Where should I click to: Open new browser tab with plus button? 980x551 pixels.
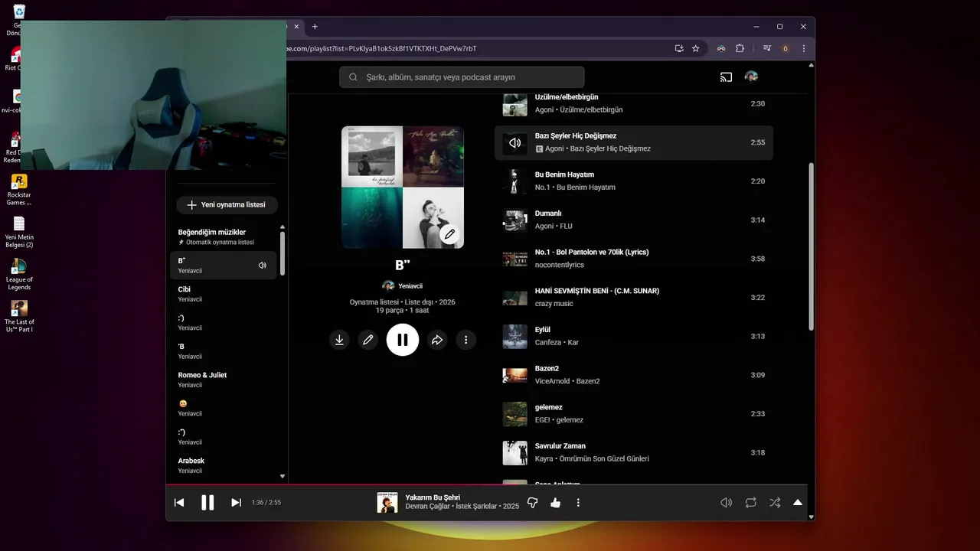click(x=315, y=27)
